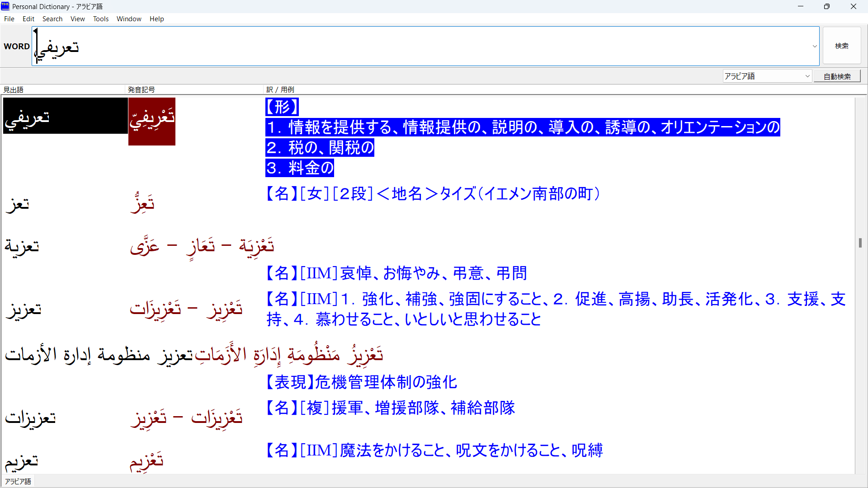The height and width of the screenshot is (488, 868).
Task: Click the PDIC application icon in title bar
Action: pos(5,6)
